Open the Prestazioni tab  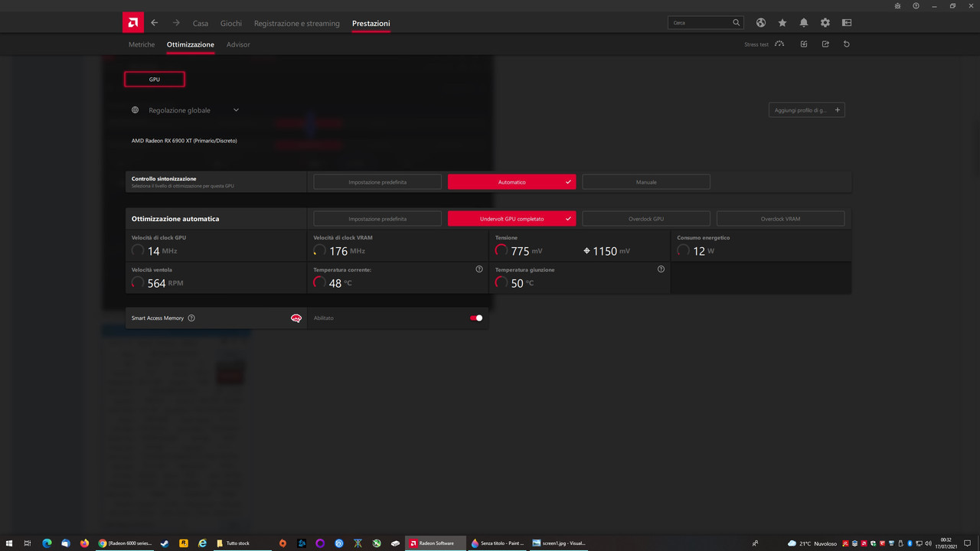(371, 24)
